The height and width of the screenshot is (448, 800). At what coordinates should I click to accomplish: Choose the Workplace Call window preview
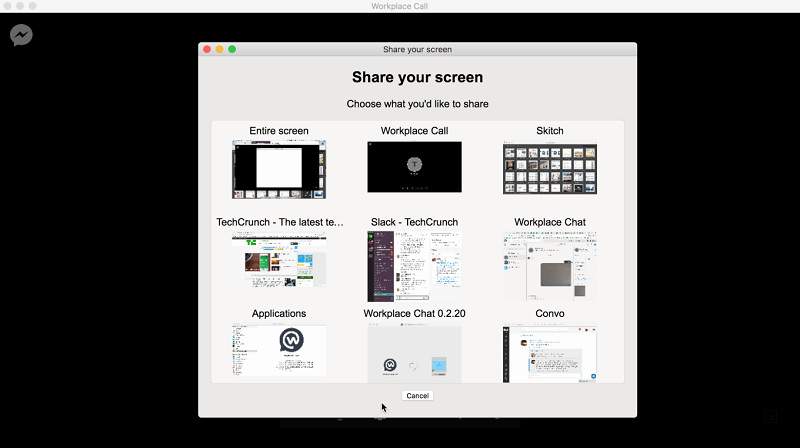tap(414, 167)
